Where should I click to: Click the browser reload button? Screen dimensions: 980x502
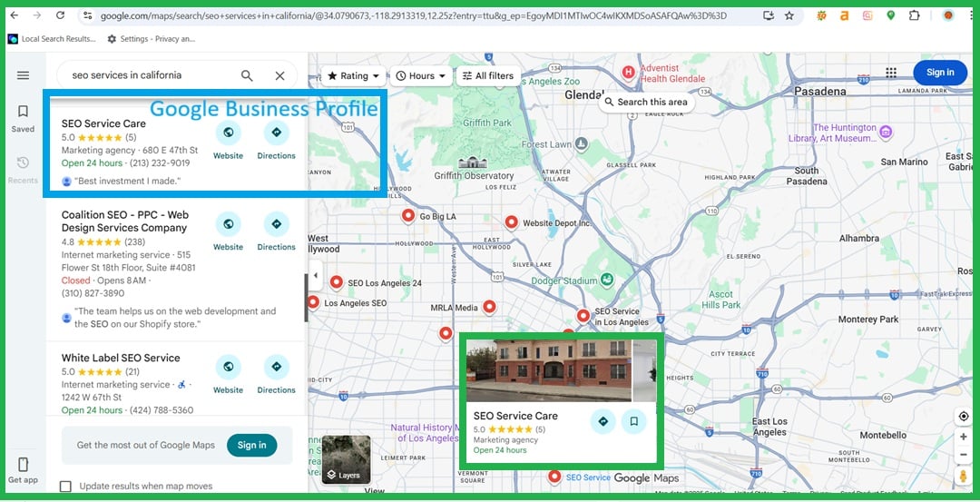pyautogui.click(x=60, y=15)
